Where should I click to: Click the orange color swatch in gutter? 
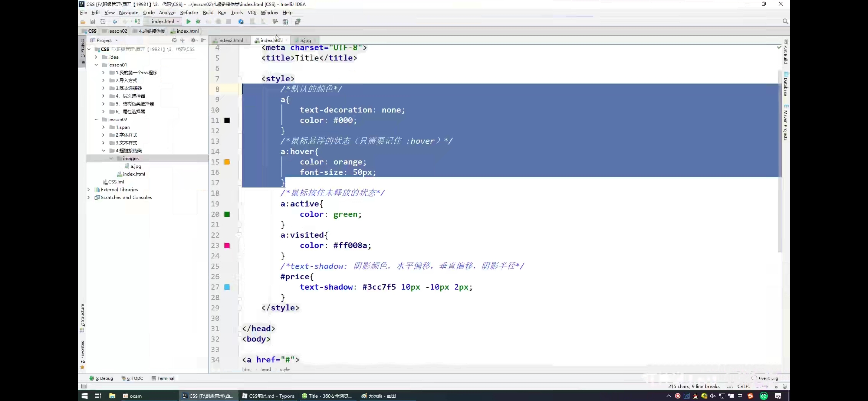[227, 162]
